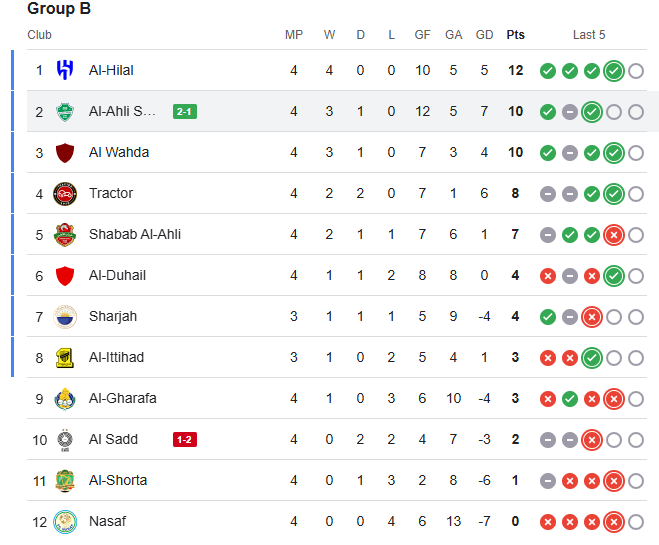This screenshot has height=545, width=659.
Task: Click the Al-Gharafa club badge
Action: (x=65, y=399)
